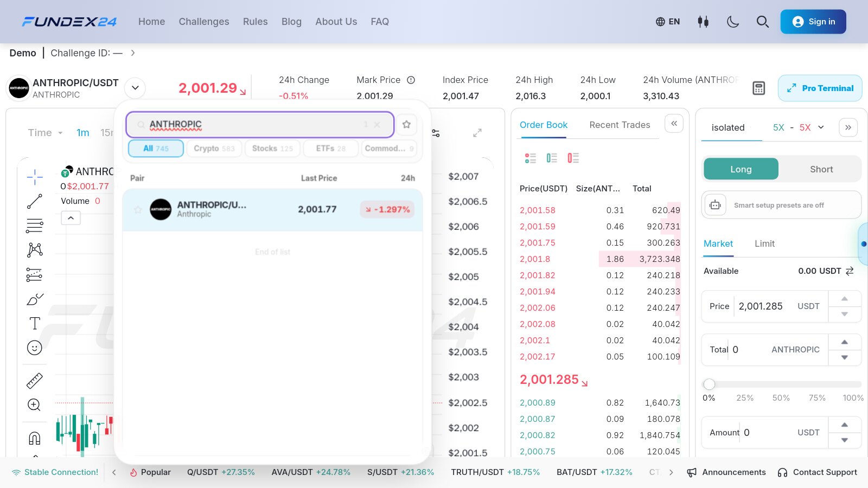Viewport: 868px width, 488px height.
Task: Toggle favorites filter star in search
Action: point(406,125)
